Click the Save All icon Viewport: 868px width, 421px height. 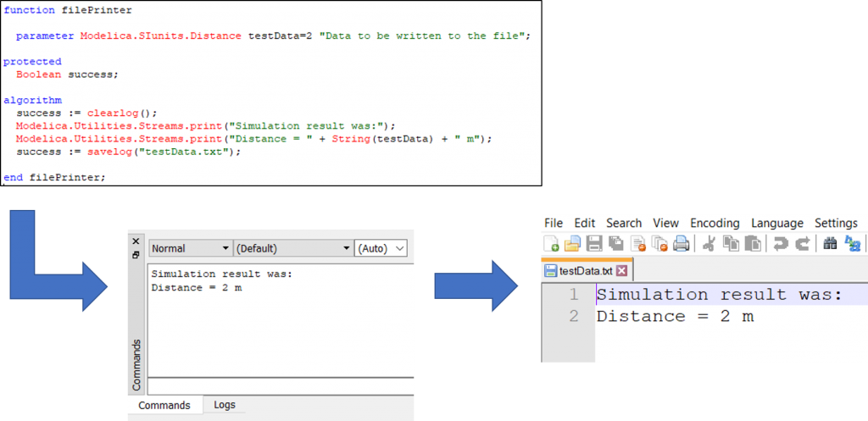616,243
